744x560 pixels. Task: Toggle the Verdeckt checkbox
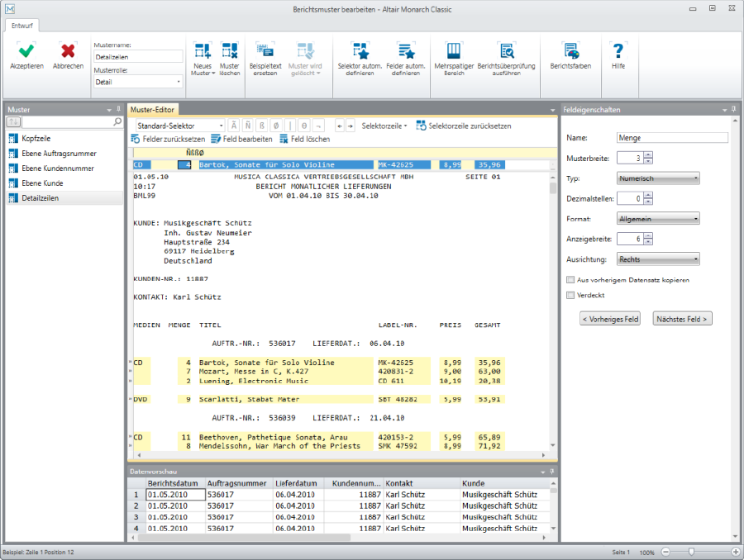570,295
